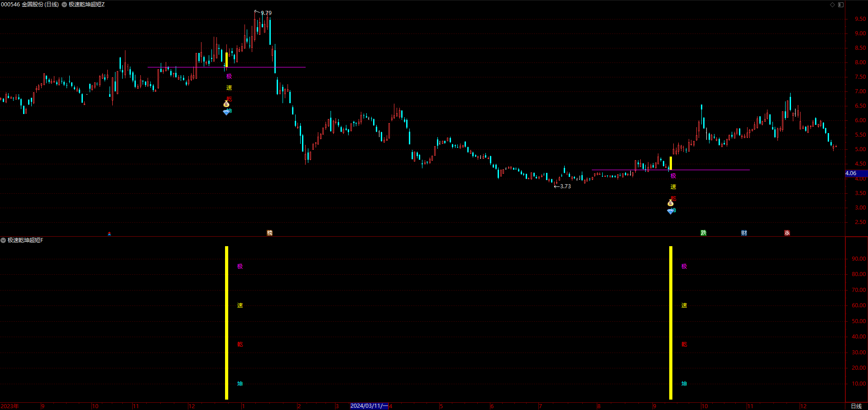Viewport: 868px width, 410px height.
Task: Click the 10.00 indicator axis label
Action: pos(859,384)
